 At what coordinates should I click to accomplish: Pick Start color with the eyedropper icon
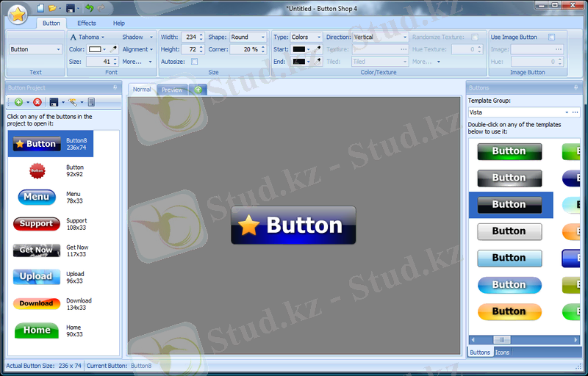point(318,49)
